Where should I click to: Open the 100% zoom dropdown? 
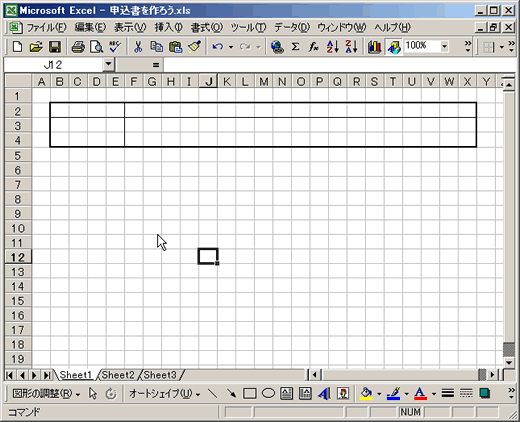point(444,47)
